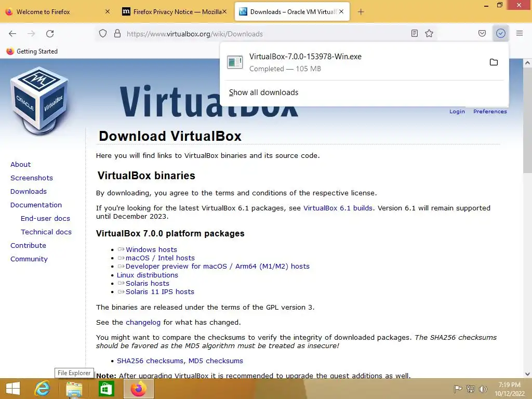
Task: Download Solaris 11 IPS hosts package
Action: pos(160,292)
